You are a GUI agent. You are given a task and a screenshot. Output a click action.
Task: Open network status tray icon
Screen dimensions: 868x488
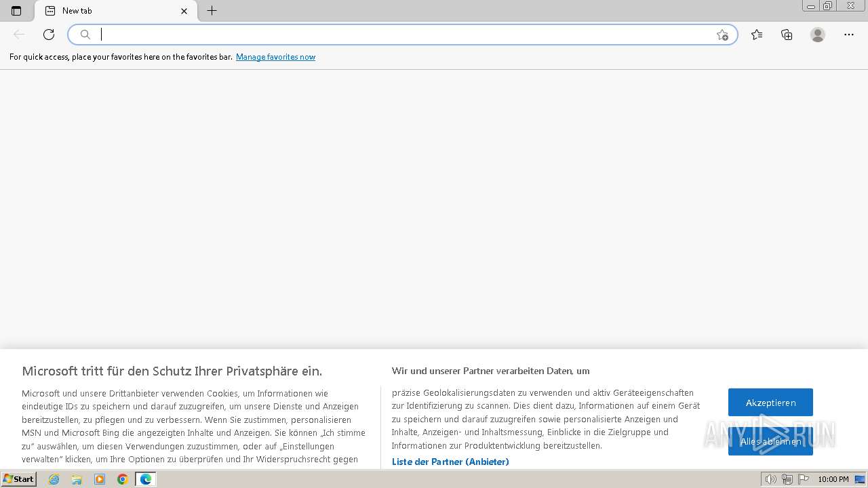pos(787,479)
